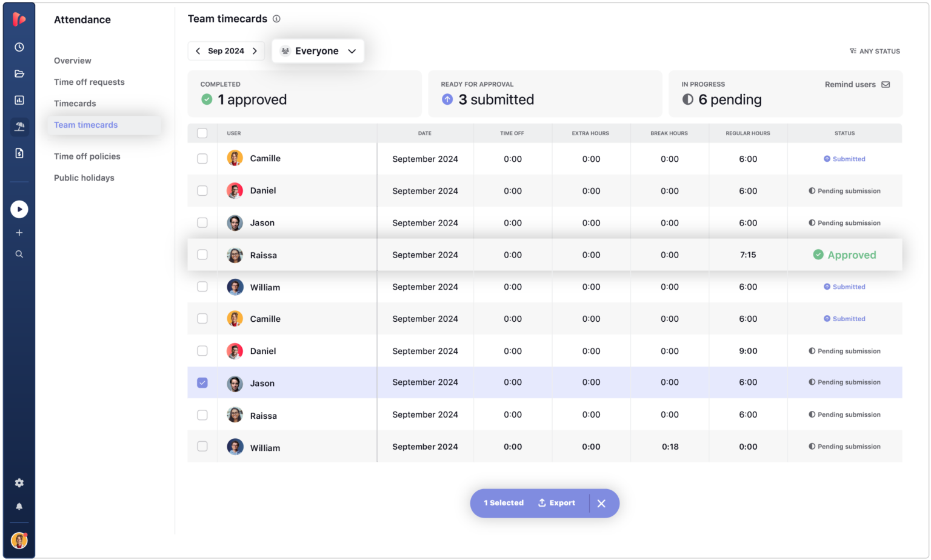This screenshot has height=560, width=931.
Task: Open notifications with the bell icon
Action: coord(19,506)
